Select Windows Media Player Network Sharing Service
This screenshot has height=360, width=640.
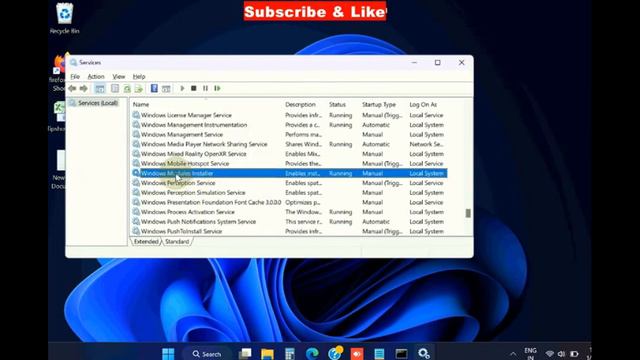[x=289, y=144]
